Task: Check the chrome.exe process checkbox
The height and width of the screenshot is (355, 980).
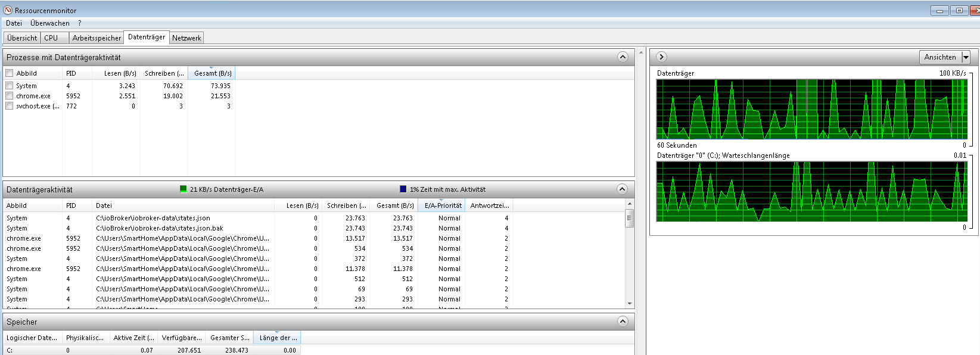Action: [9, 96]
